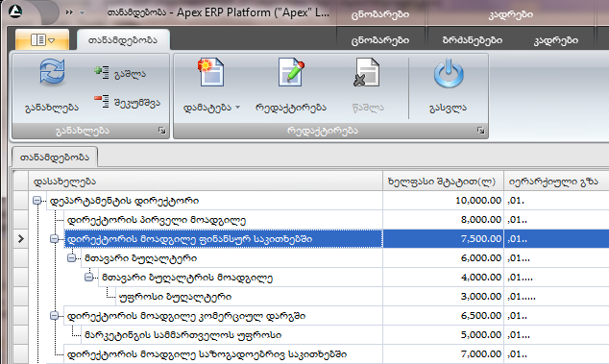Click the გაშლა button label
The image size is (609, 364).
[x=130, y=74]
